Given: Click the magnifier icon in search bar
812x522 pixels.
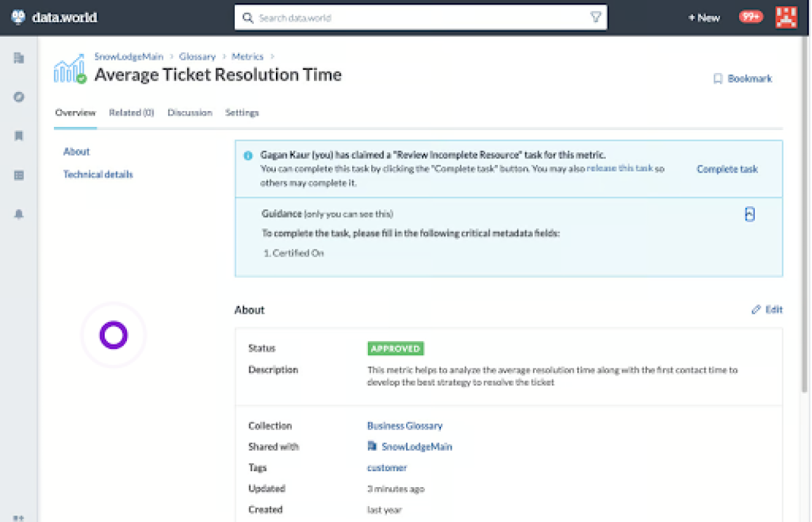Looking at the screenshot, I should point(247,18).
